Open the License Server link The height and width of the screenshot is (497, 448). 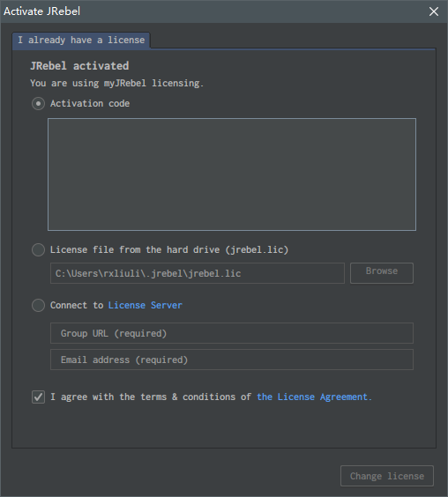146,305
